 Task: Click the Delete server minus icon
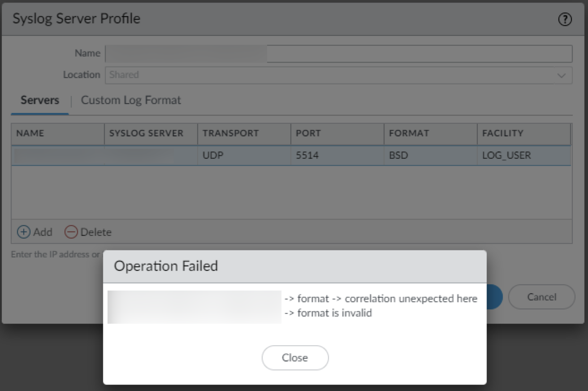(x=71, y=232)
